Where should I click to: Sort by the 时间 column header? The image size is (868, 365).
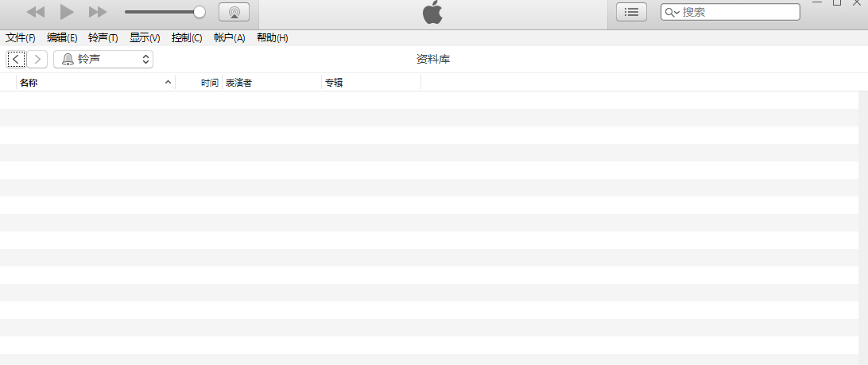pos(199,83)
